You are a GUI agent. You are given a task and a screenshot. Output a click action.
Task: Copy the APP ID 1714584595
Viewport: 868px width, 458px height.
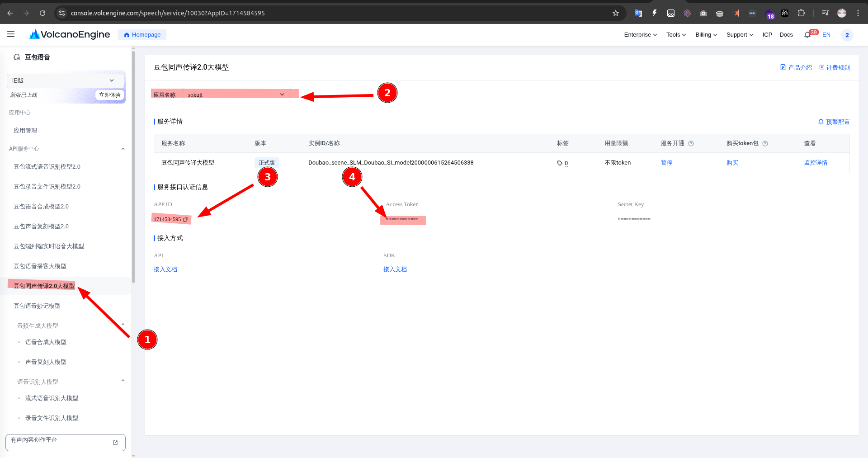click(x=185, y=219)
